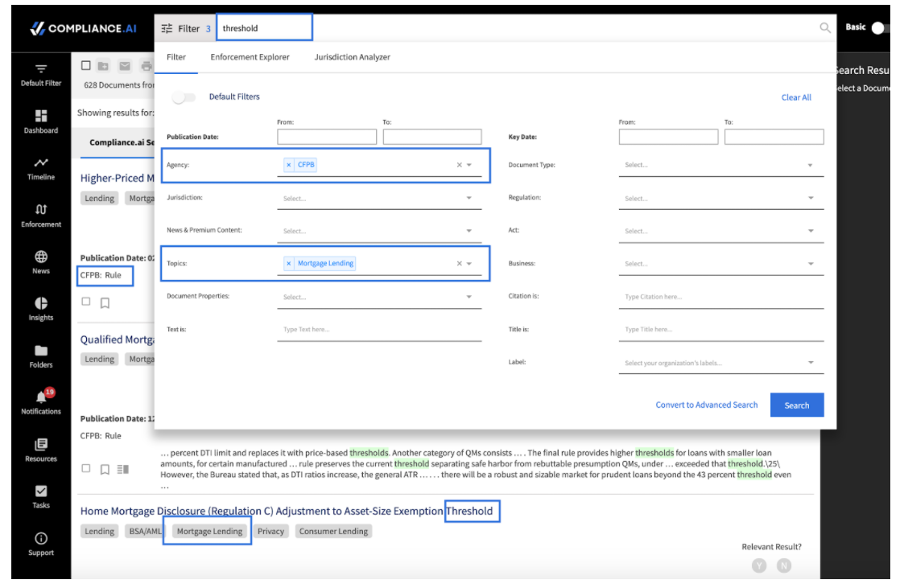Screen dimensions: 904x588
Task: Open Notifications bell with 19 badge
Action: (x=41, y=401)
